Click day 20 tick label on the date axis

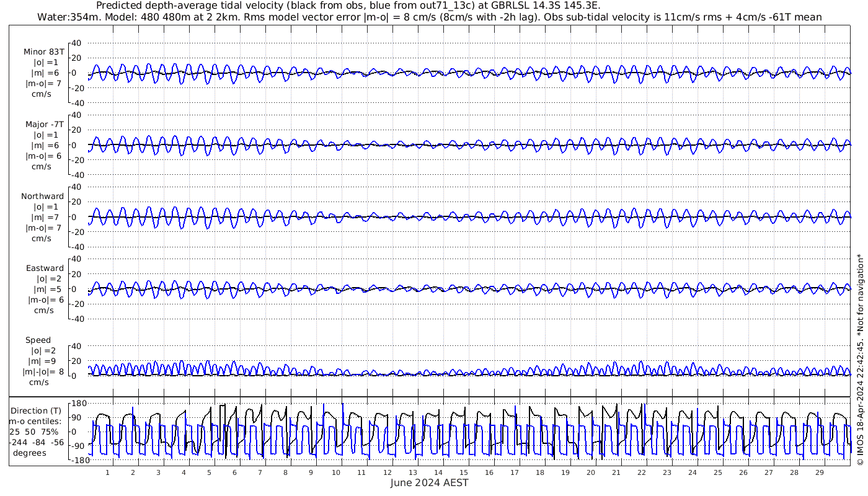tap(590, 472)
